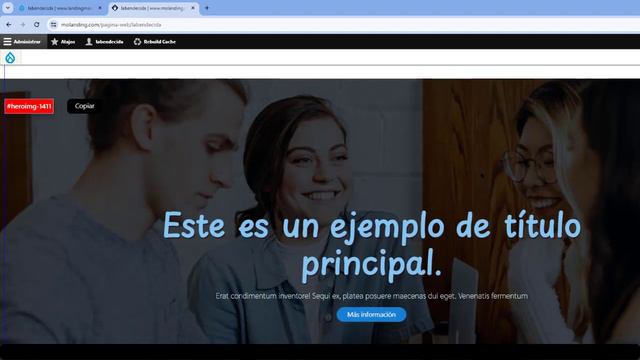The image size is (640, 360).
Task: Reload the current page
Action: (37, 25)
